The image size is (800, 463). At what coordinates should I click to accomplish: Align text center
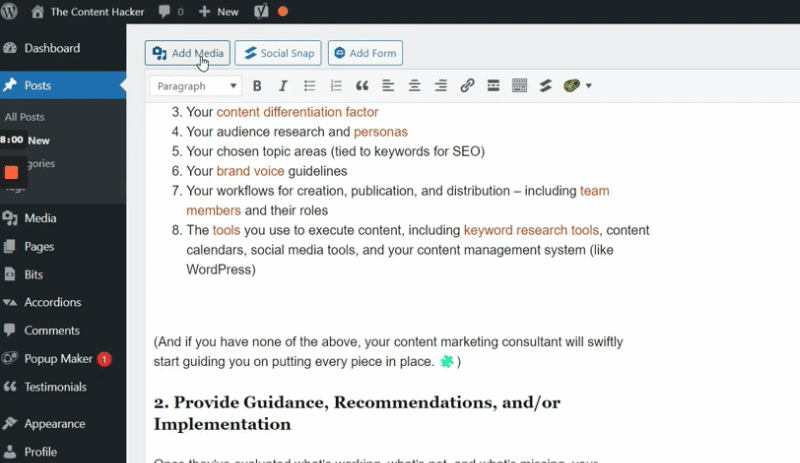(414, 86)
